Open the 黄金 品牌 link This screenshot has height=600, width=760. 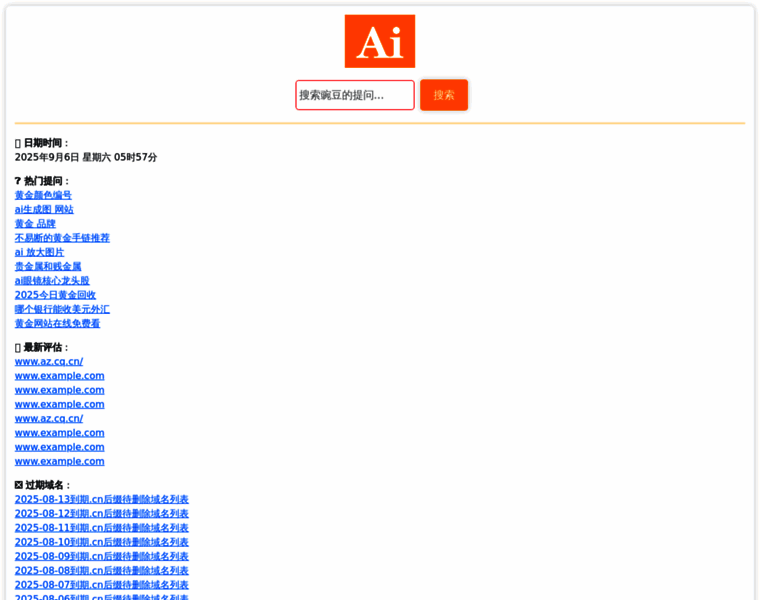[x=35, y=224]
